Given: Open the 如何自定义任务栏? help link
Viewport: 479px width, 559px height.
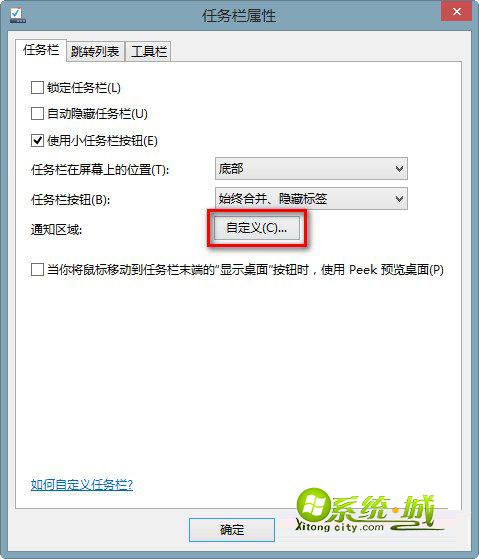Looking at the screenshot, I should click(x=82, y=485).
